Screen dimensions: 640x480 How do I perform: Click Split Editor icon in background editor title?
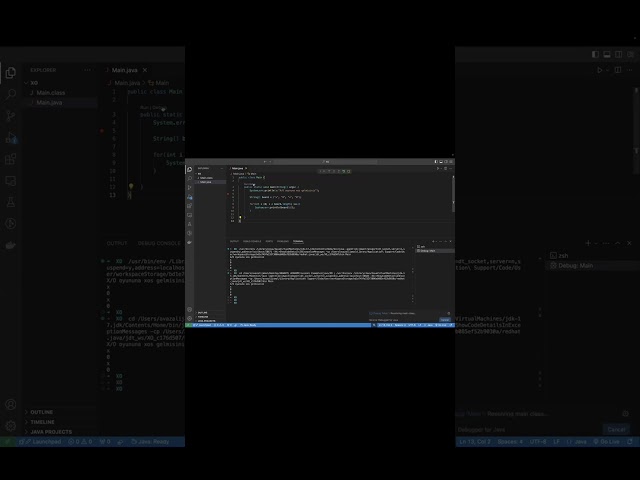(x=618, y=70)
